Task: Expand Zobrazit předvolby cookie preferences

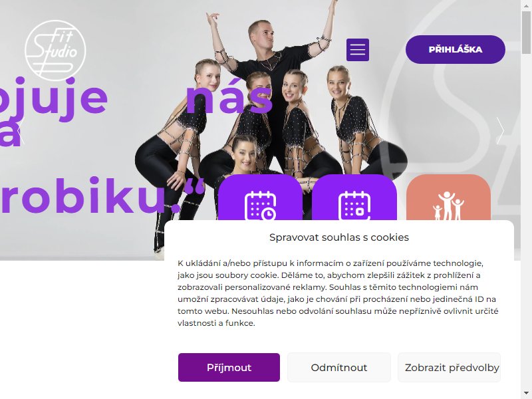Action: click(x=450, y=368)
